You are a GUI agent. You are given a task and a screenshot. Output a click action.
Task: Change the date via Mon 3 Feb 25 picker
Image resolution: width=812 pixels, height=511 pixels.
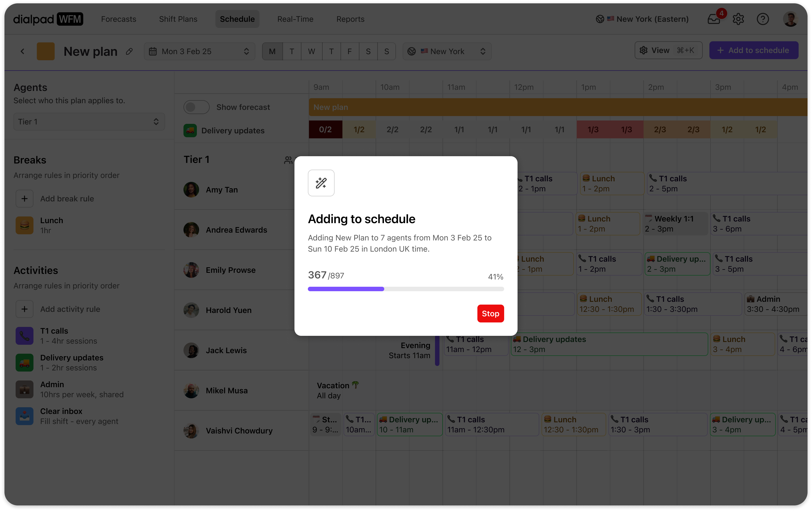(199, 51)
